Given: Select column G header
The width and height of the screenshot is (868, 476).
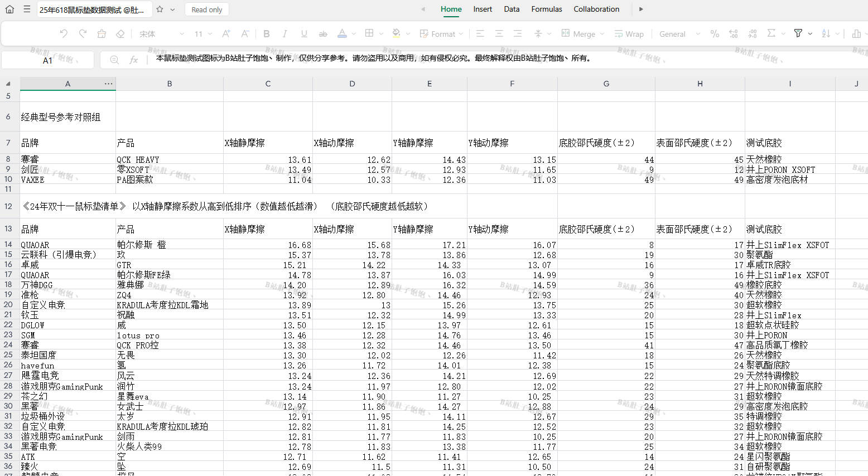Looking at the screenshot, I should click(606, 84).
